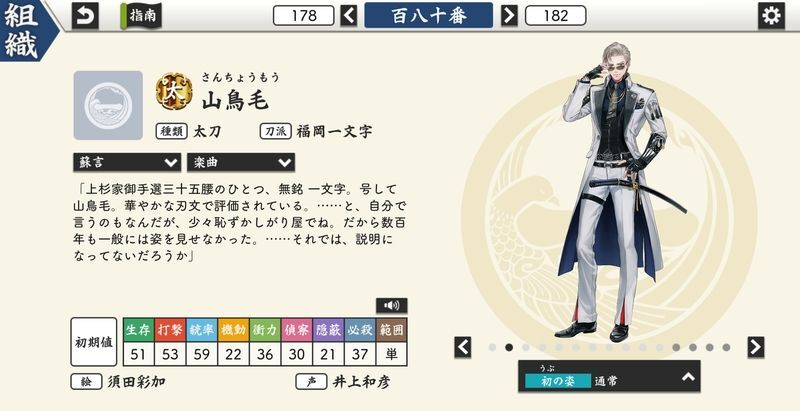The width and height of the screenshot is (800, 411).
Task: Select the last illustration page dot
Action: [x=726, y=347]
